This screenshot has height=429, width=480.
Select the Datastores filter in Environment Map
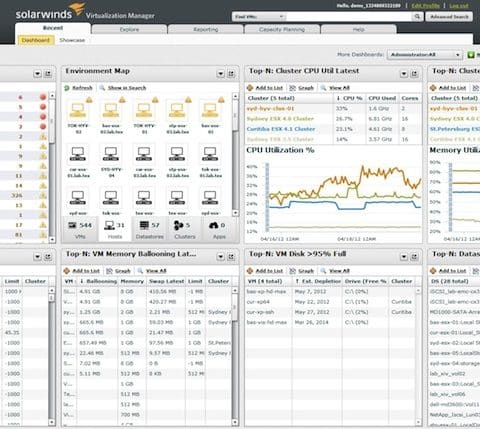[149, 229]
